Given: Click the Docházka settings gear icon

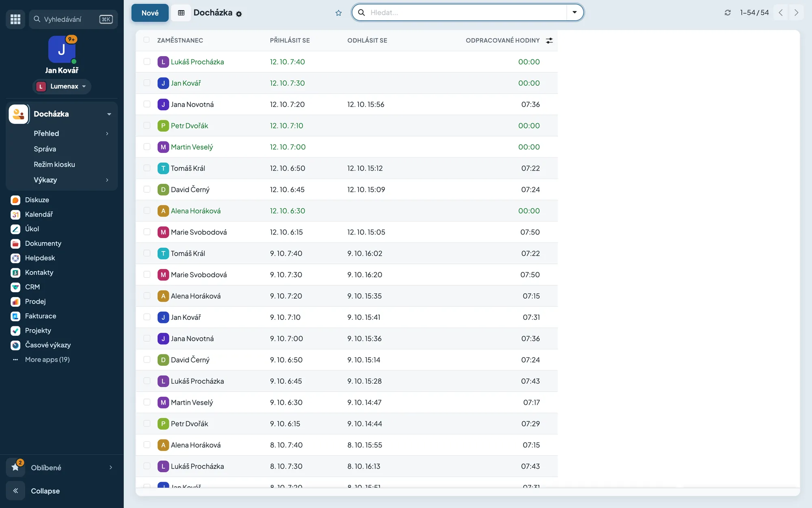Looking at the screenshot, I should [x=239, y=14].
